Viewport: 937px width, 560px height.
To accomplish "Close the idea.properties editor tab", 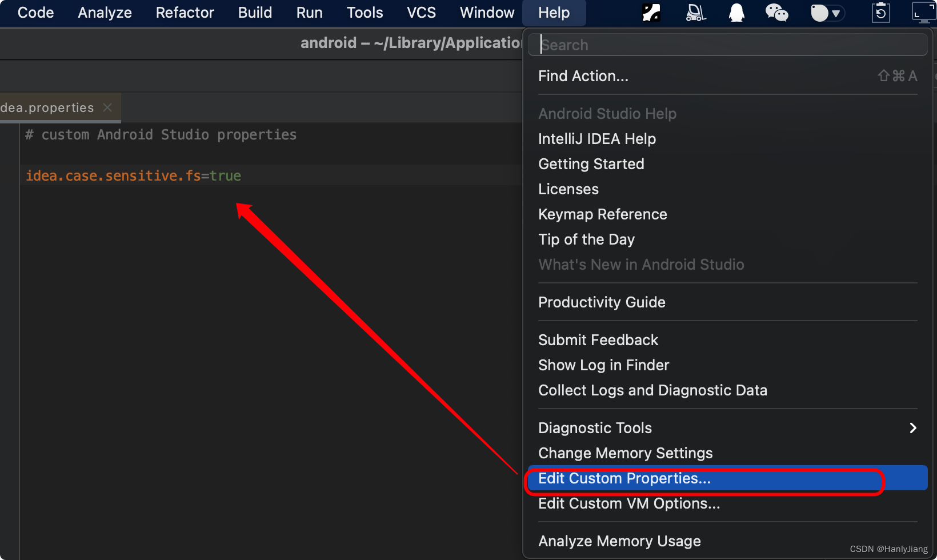I will click(x=107, y=107).
